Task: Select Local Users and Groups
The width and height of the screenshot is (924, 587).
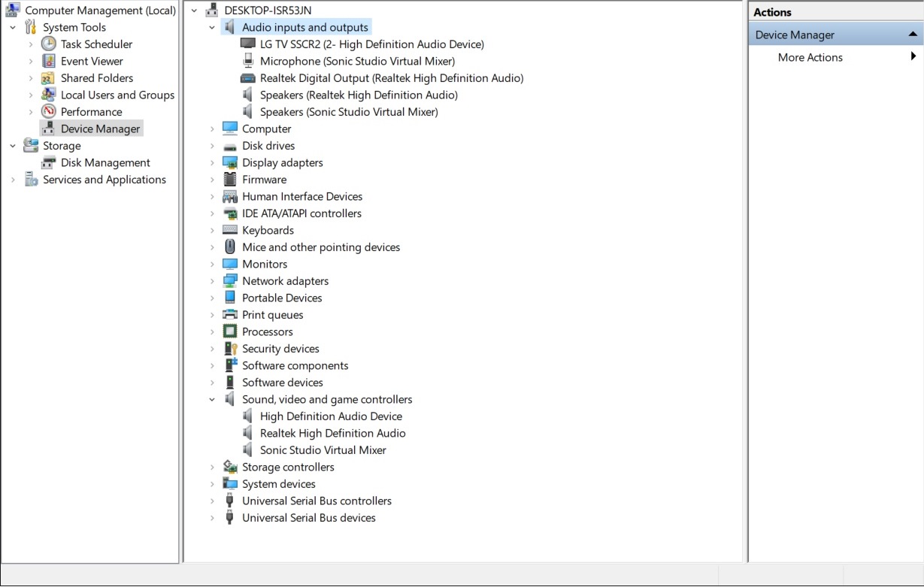Action: coord(117,95)
